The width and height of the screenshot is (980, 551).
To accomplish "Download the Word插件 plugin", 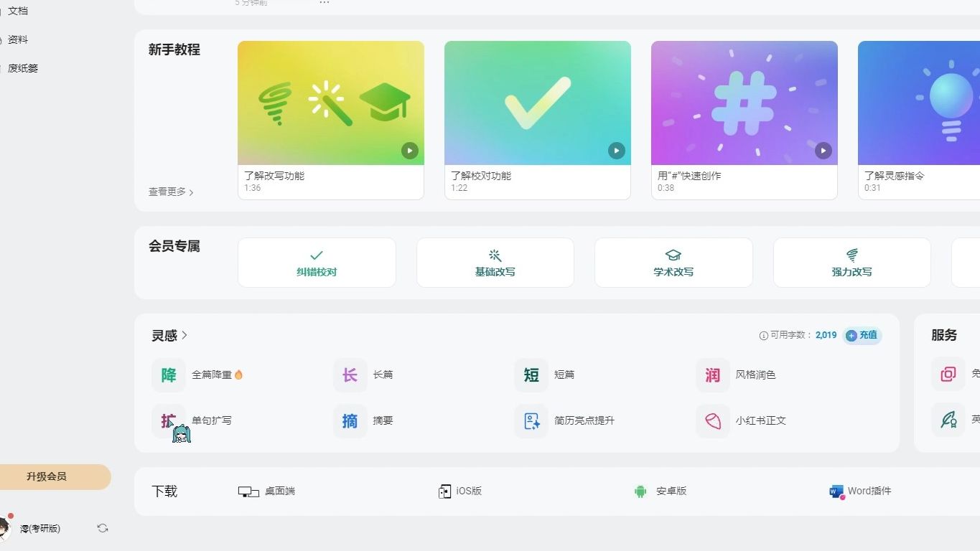I will coord(859,491).
